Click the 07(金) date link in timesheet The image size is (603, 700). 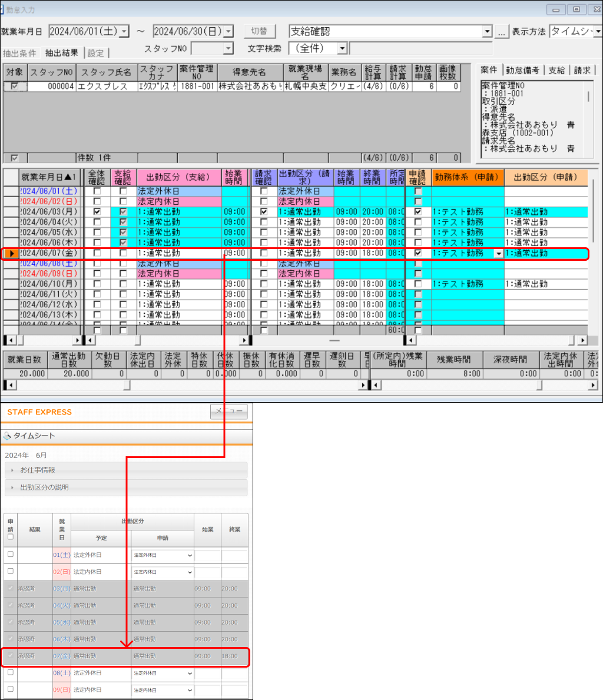click(62, 656)
